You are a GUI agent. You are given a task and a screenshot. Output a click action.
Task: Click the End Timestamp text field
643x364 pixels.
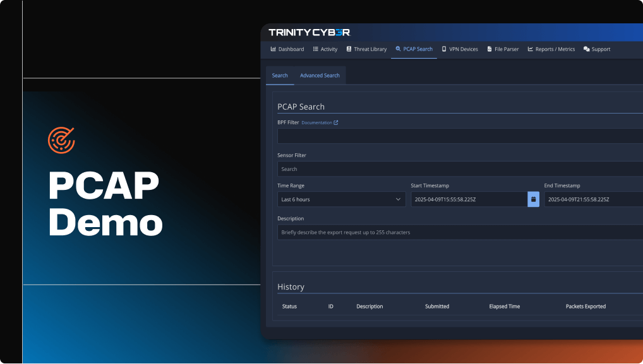pos(593,199)
